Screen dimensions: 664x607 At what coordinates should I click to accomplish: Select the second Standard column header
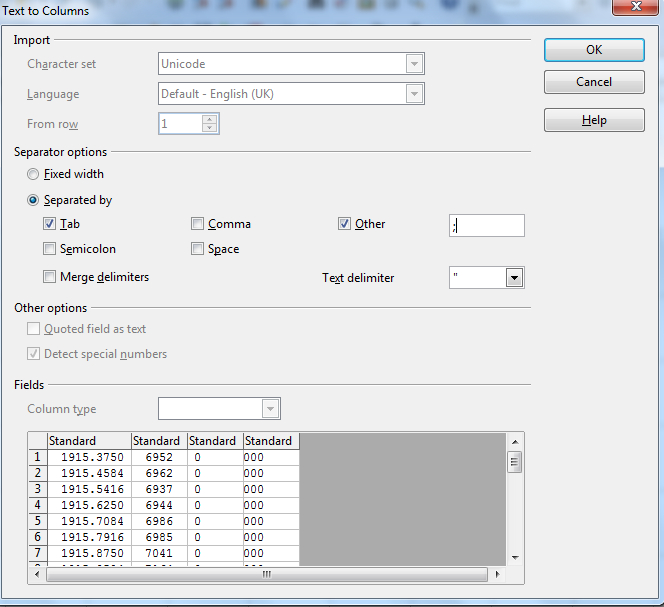pos(157,441)
